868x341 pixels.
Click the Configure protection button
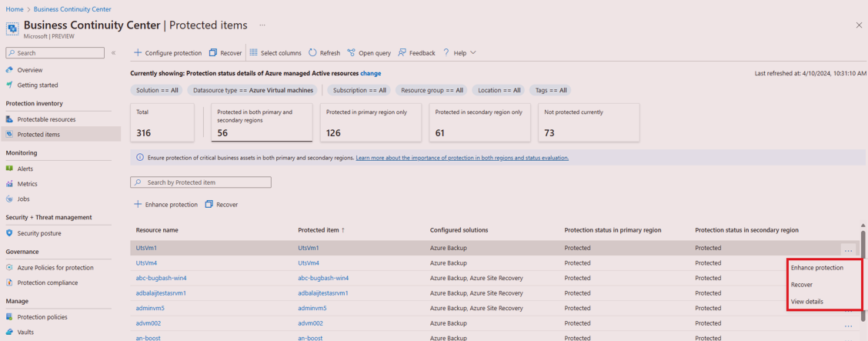(x=168, y=53)
